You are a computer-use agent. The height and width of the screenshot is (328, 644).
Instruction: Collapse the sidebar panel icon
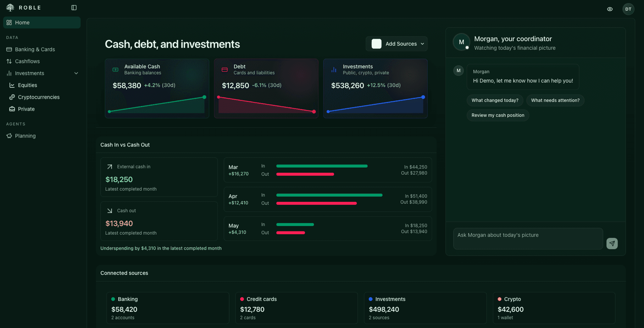tap(74, 8)
